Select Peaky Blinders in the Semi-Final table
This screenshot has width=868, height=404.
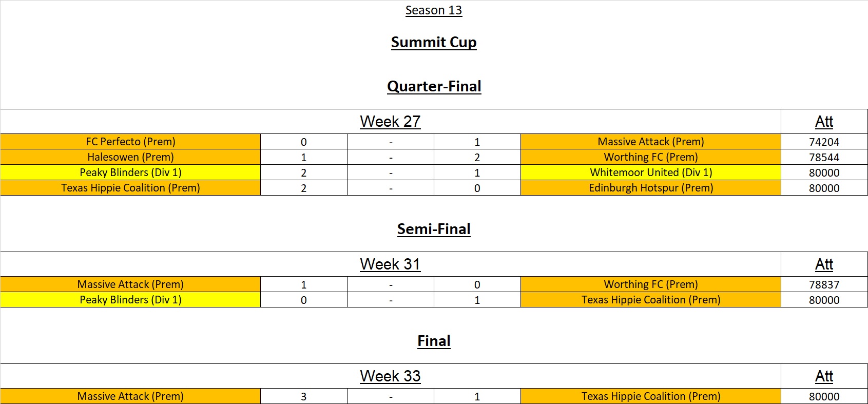pos(130,300)
